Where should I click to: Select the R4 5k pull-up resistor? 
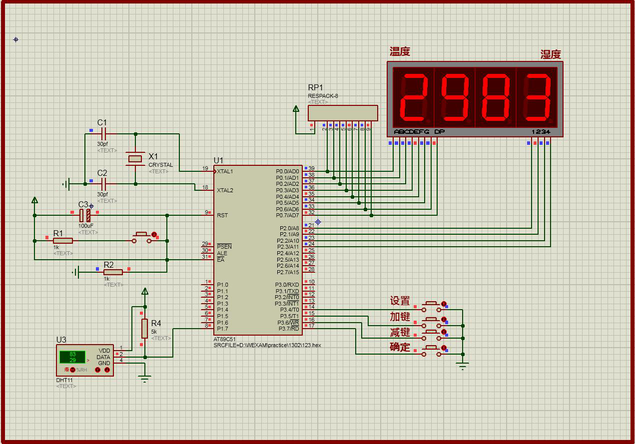(144, 329)
